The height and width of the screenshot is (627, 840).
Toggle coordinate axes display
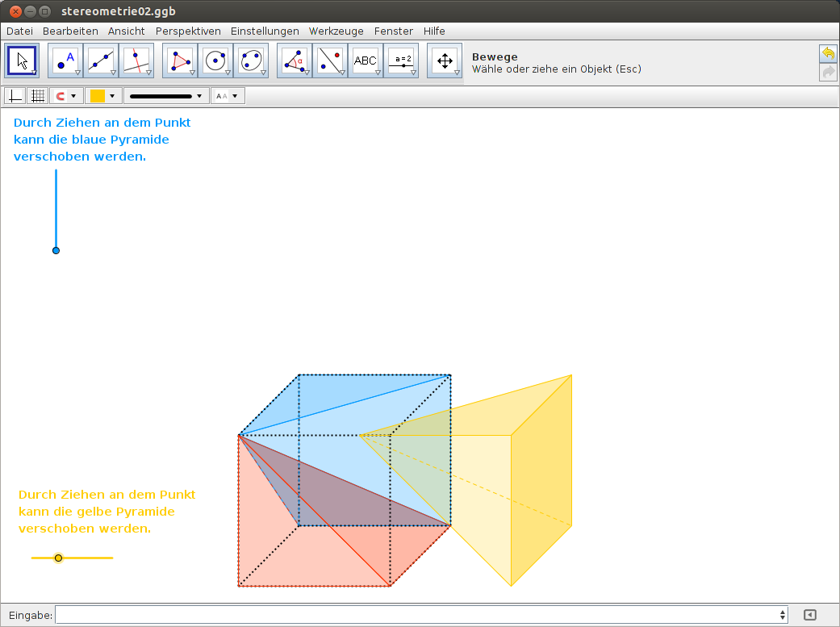point(15,96)
